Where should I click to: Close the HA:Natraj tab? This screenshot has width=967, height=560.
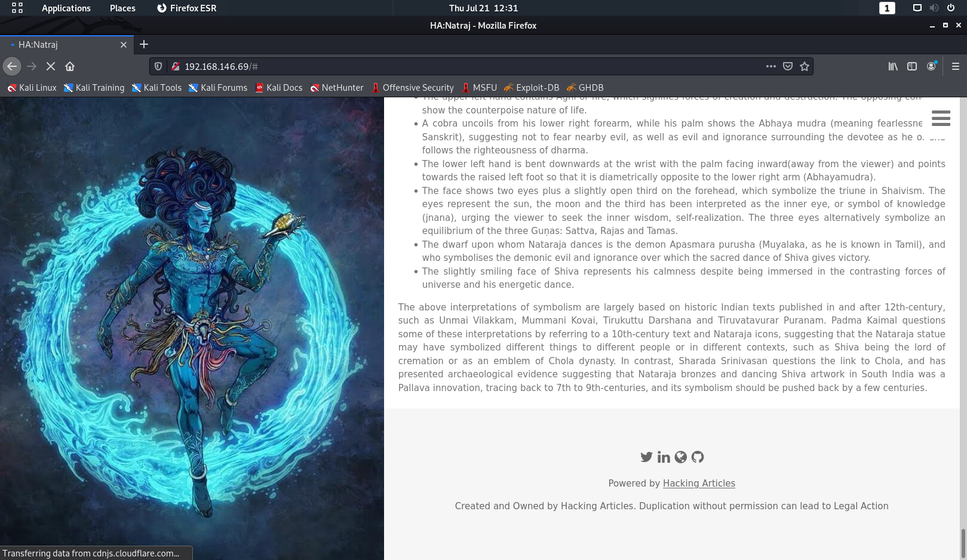[124, 45]
